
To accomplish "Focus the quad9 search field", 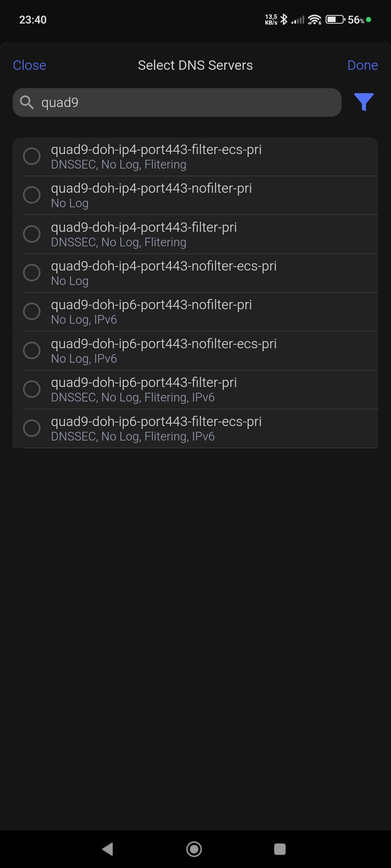I will point(188,102).
